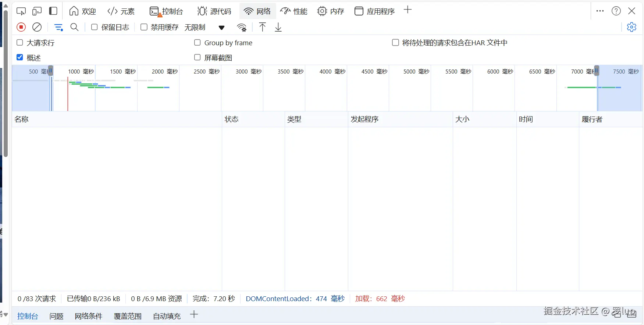This screenshot has width=644, height=325.
Task: Open the 源代码 tab
Action: 214,11
